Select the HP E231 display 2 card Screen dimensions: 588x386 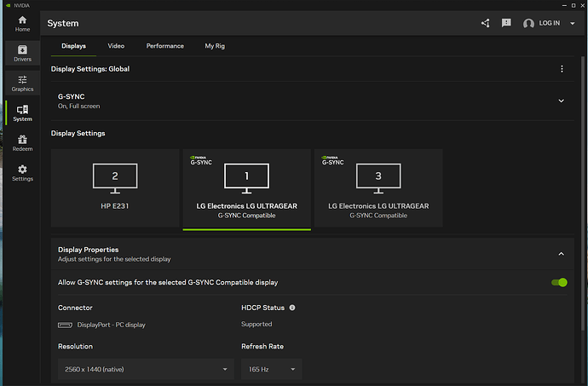click(115, 188)
